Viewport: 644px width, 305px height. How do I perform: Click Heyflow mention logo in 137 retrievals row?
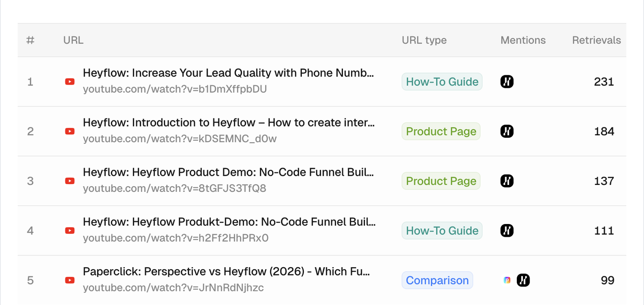pyautogui.click(x=507, y=181)
